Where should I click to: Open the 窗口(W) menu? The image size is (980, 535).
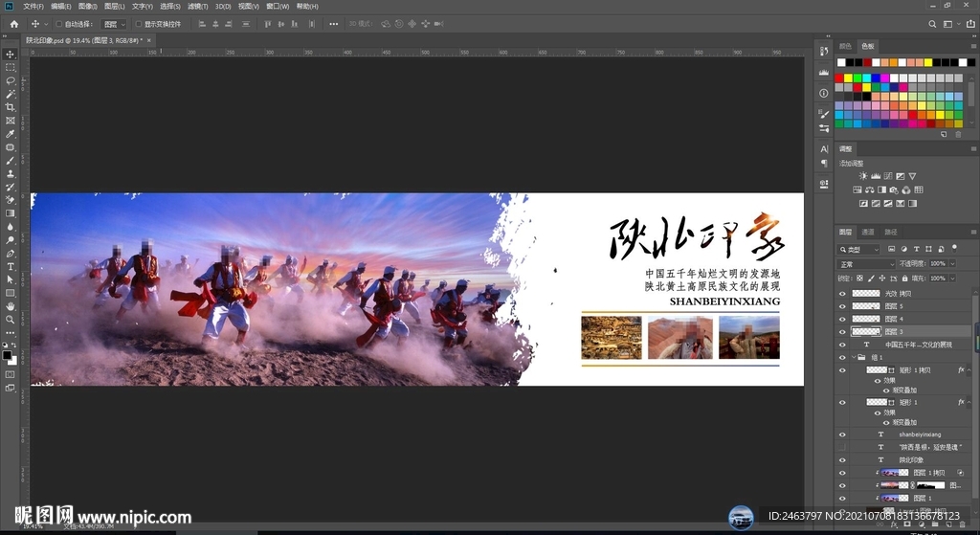click(278, 7)
